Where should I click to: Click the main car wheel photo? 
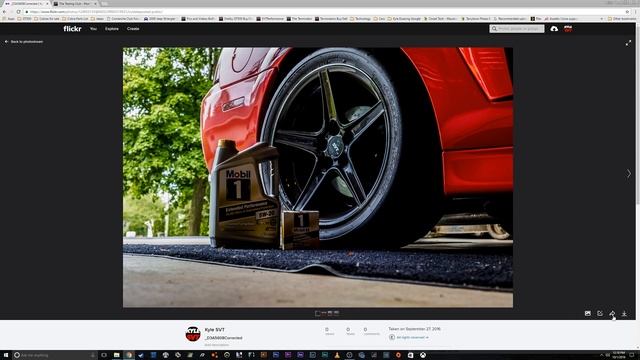(x=318, y=178)
